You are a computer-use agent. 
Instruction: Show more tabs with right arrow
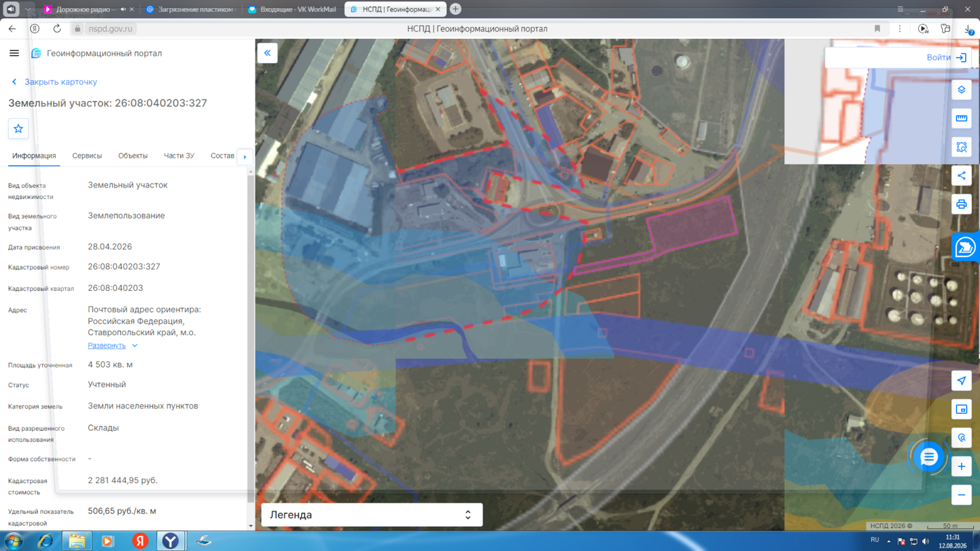pos(245,157)
